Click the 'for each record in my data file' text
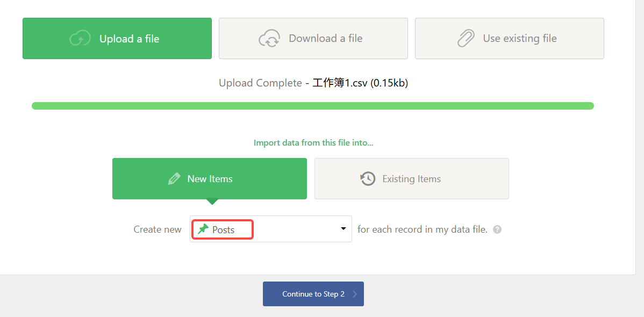The width and height of the screenshot is (644, 317). (x=422, y=229)
